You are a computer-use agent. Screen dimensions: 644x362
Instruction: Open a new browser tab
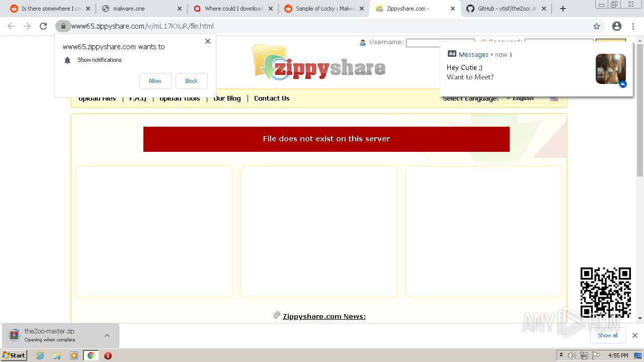coord(563,9)
